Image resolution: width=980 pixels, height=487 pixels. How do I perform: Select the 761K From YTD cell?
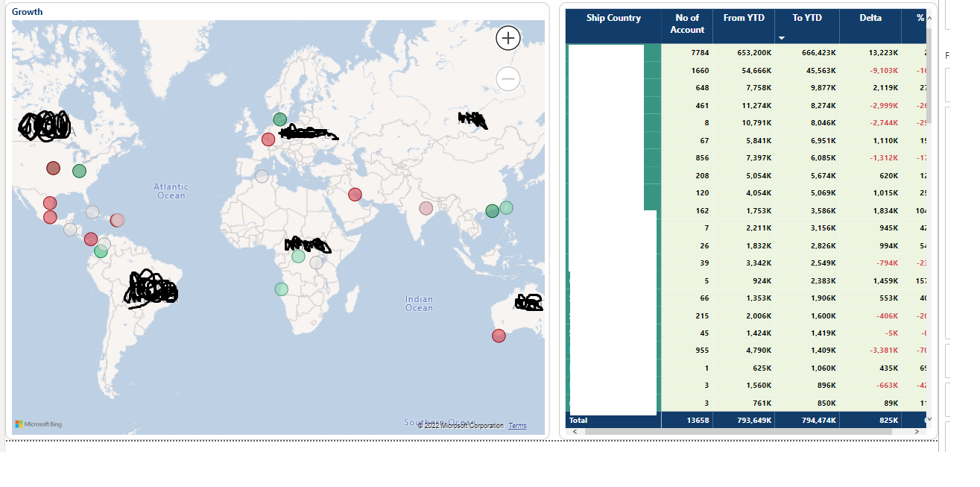point(744,403)
